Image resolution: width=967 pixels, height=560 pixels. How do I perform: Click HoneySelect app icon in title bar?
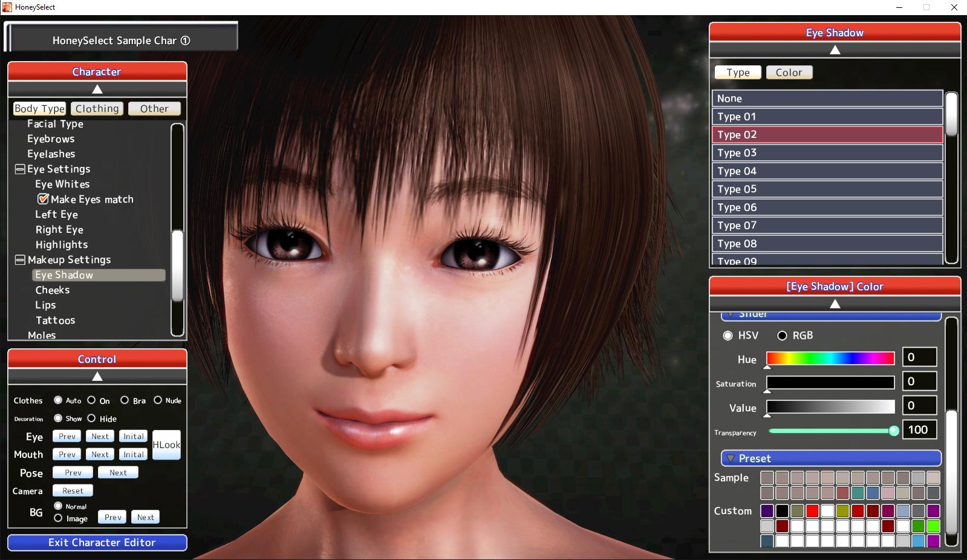click(x=7, y=7)
